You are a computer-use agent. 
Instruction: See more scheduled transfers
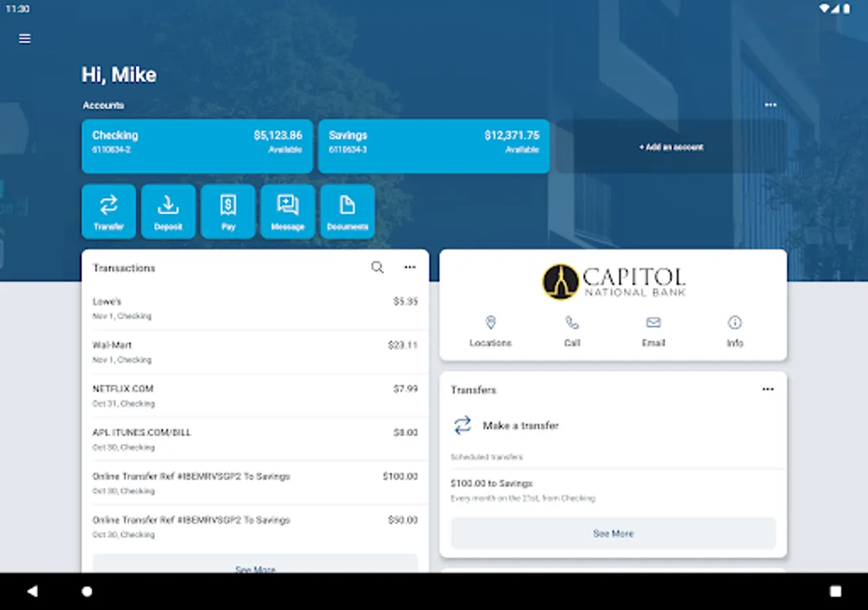coord(613,533)
